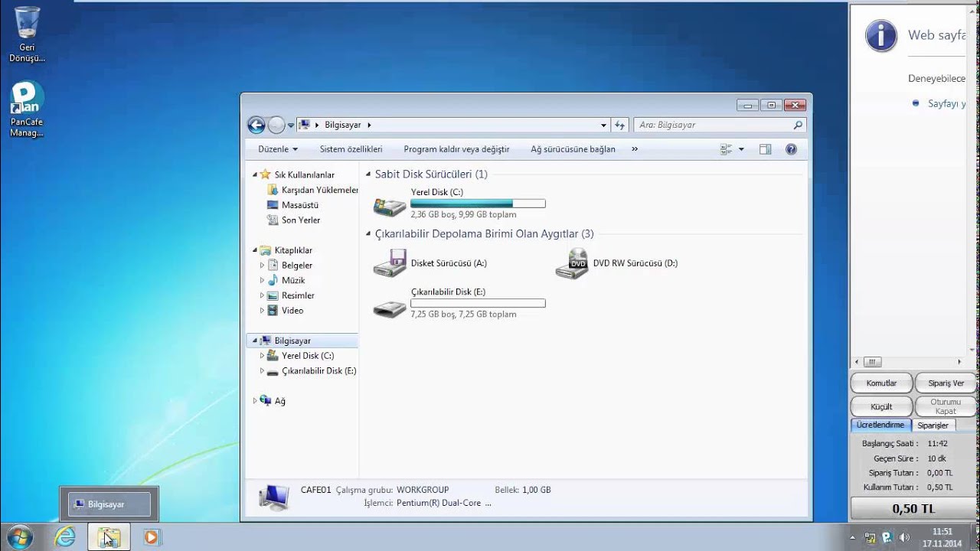Collapse the Sık Kullanılanlar tree group
980x551 pixels.
pyautogui.click(x=255, y=174)
